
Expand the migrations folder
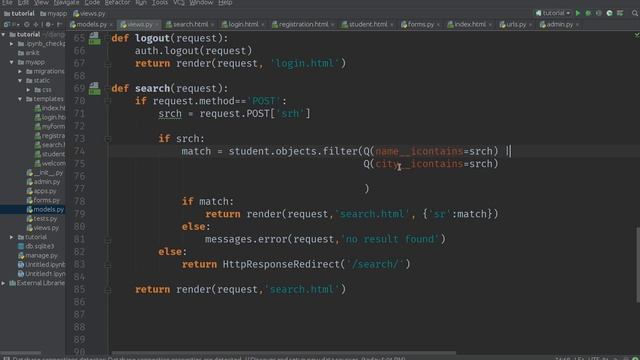[20, 71]
